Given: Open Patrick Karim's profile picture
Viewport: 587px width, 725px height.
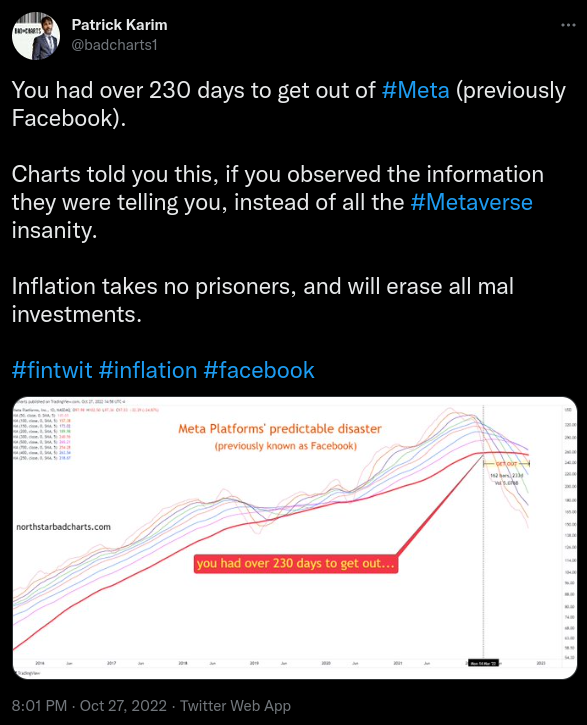Looking at the screenshot, I should [36, 36].
